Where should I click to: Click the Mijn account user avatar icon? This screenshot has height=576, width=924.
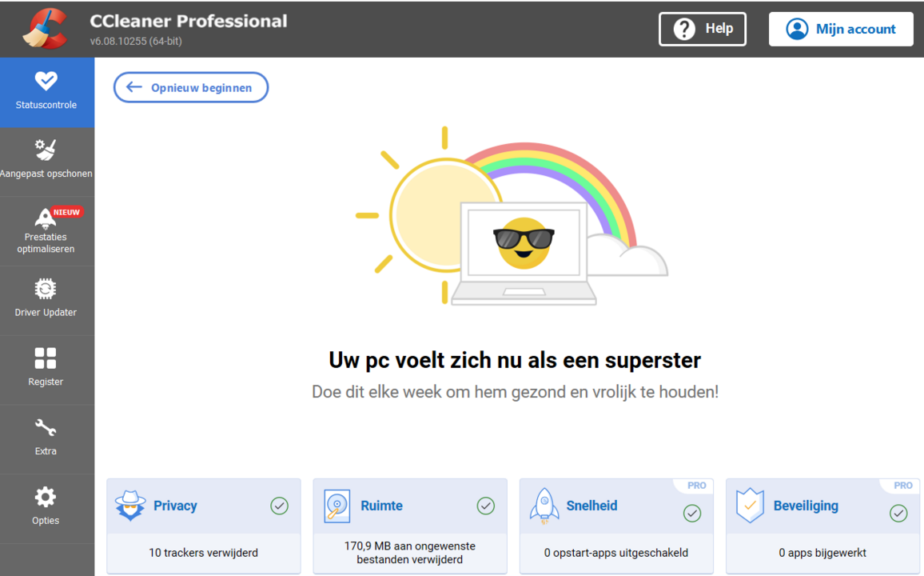(796, 28)
